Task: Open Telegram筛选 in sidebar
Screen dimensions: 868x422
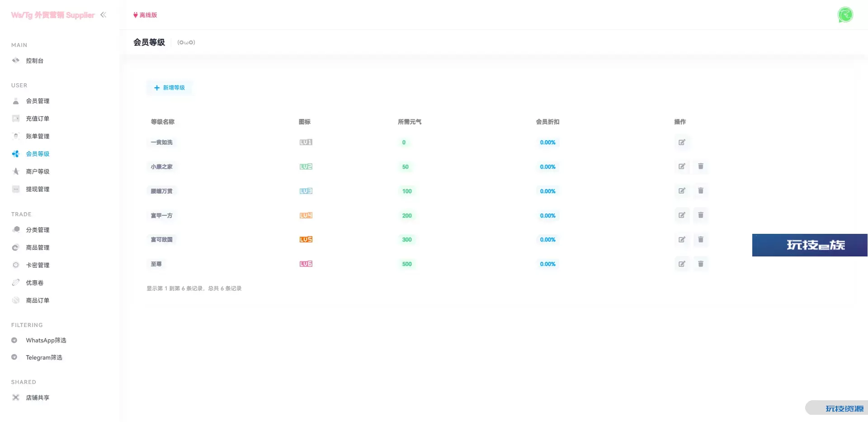Action: click(44, 357)
